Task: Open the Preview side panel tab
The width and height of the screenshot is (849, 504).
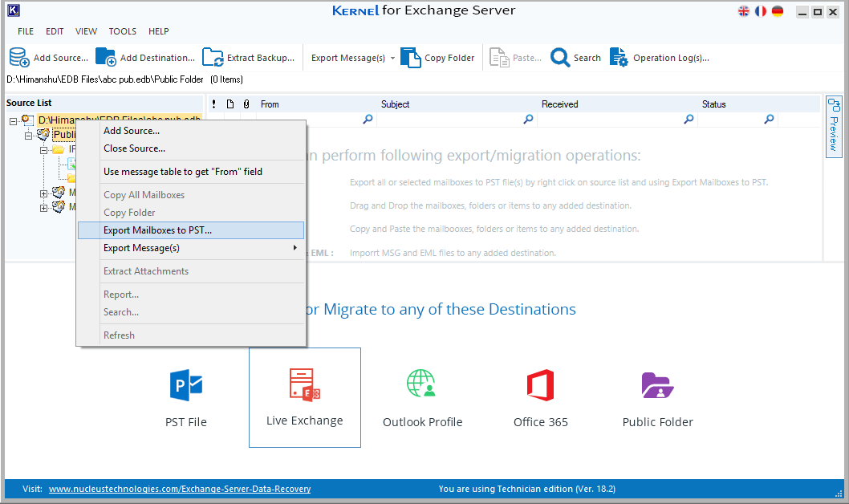Action: [834, 127]
